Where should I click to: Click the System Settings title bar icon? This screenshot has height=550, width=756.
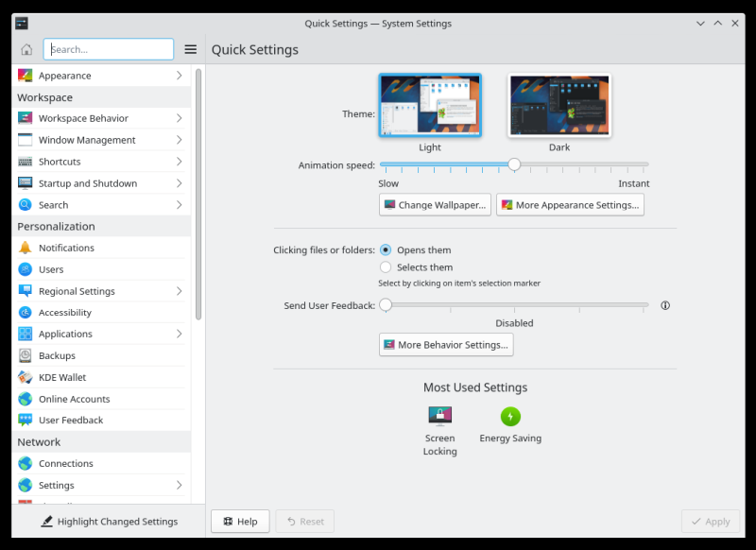22,23
